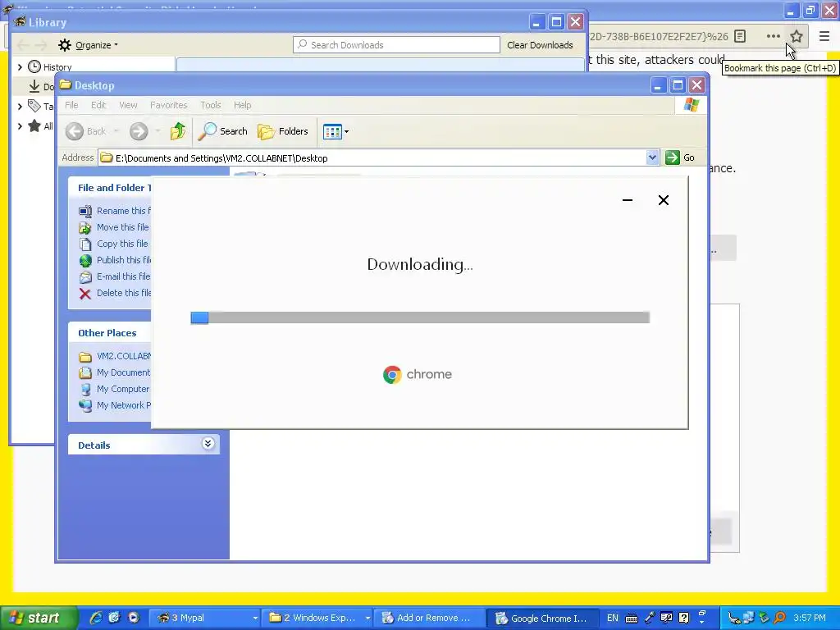Screen dimensions: 840x630
Task: Click the orange magnifier tray icon
Action: (x=779, y=619)
